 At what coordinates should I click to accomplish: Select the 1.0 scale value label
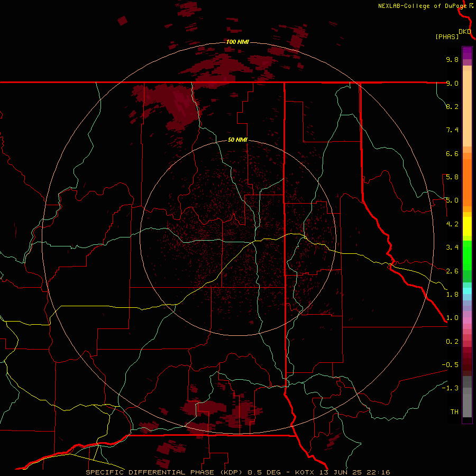point(452,318)
